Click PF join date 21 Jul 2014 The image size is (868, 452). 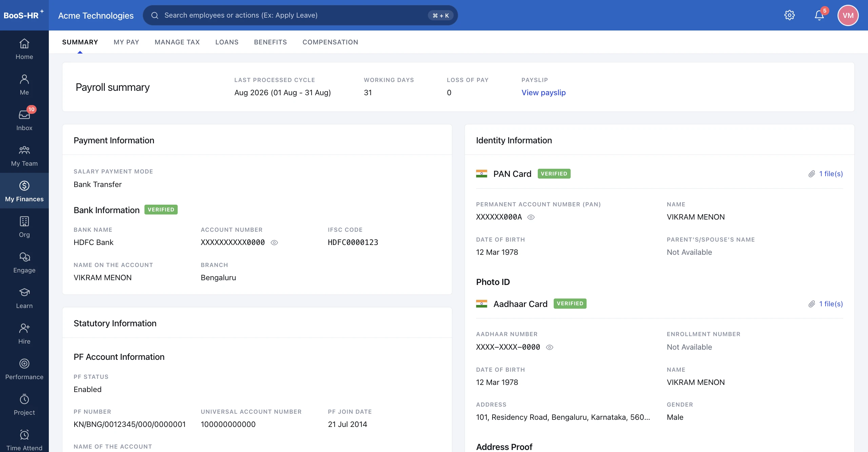tap(348, 425)
